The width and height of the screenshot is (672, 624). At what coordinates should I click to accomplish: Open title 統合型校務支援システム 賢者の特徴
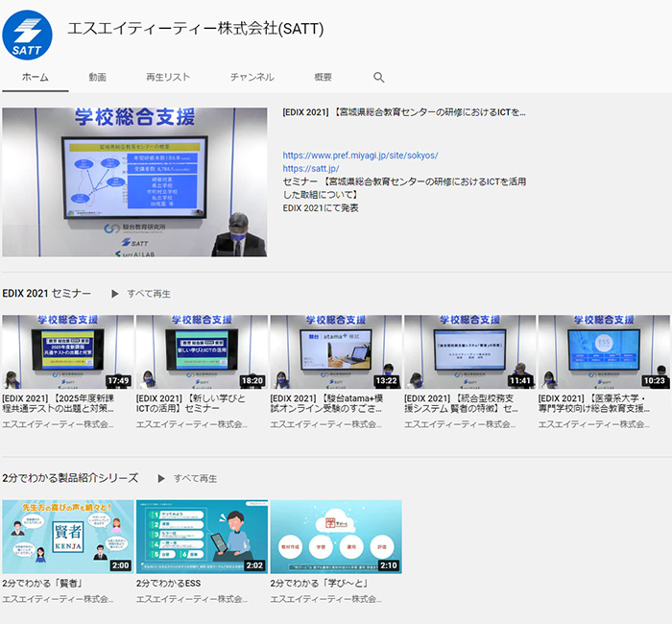point(461,404)
